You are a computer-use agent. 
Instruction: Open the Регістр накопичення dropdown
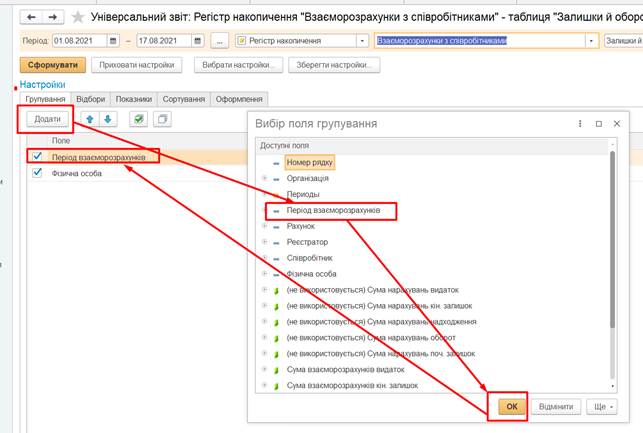[x=361, y=41]
